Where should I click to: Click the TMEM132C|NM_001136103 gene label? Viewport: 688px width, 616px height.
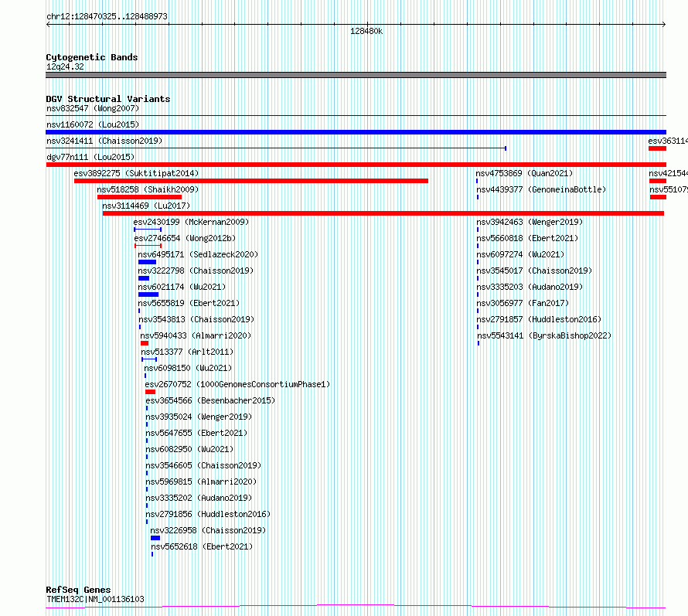click(x=95, y=599)
